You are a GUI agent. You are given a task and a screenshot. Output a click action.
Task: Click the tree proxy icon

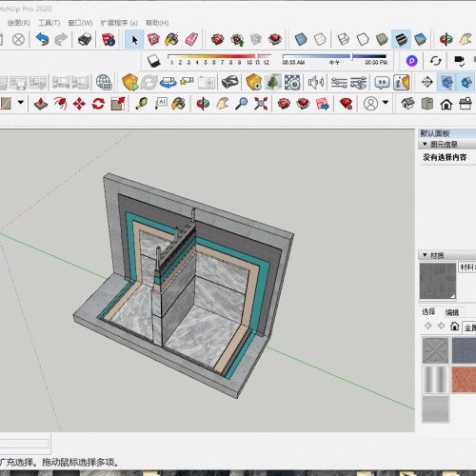pos(272,83)
